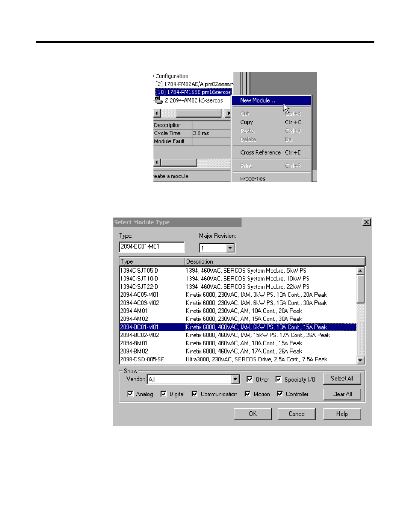Select module 2094-BC02-M02 in list

tap(238, 335)
